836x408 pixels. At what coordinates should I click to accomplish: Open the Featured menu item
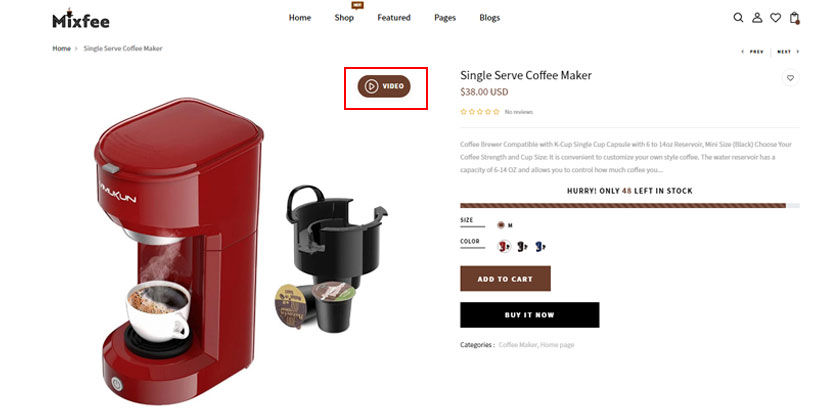point(393,18)
